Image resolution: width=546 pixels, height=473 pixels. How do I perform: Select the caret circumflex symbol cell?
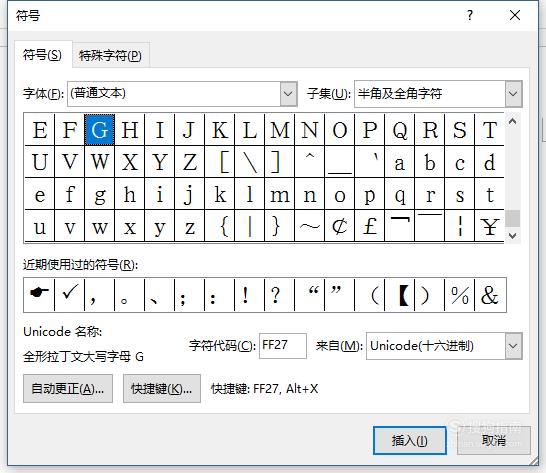310,162
